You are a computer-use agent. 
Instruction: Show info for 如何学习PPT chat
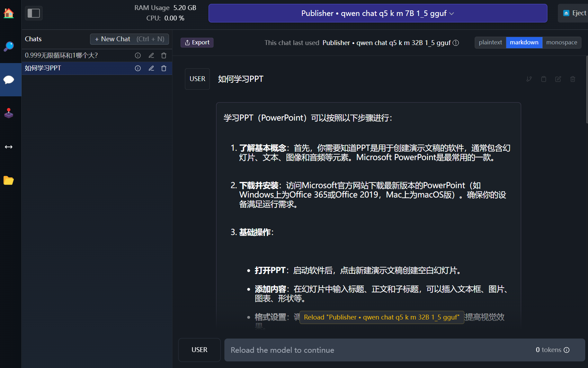pyautogui.click(x=138, y=68)
